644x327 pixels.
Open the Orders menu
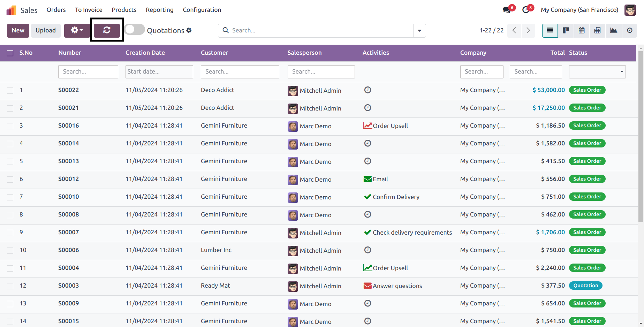tap(56, 10)
